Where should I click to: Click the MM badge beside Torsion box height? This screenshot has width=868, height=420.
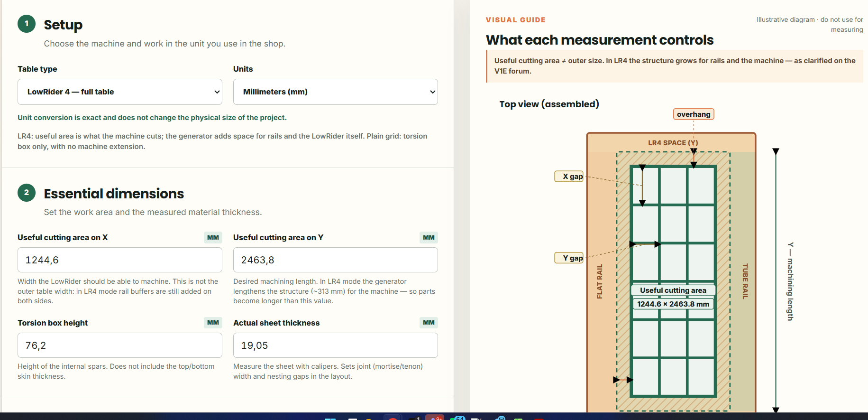[213, 323]
